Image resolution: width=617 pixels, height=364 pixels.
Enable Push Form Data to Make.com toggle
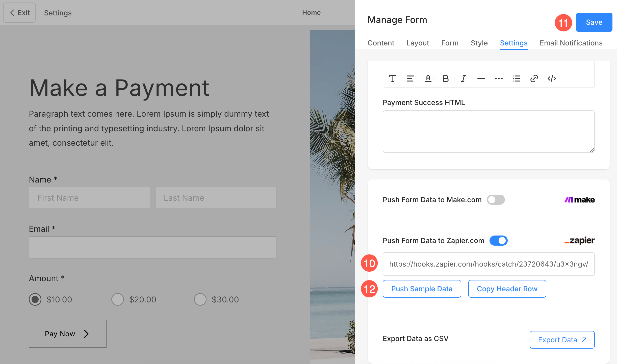coord(496,200)
